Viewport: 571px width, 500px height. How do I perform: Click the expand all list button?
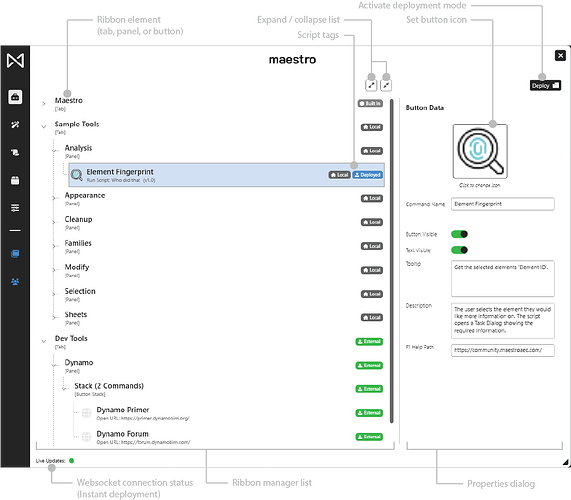(x=371, y=85)
